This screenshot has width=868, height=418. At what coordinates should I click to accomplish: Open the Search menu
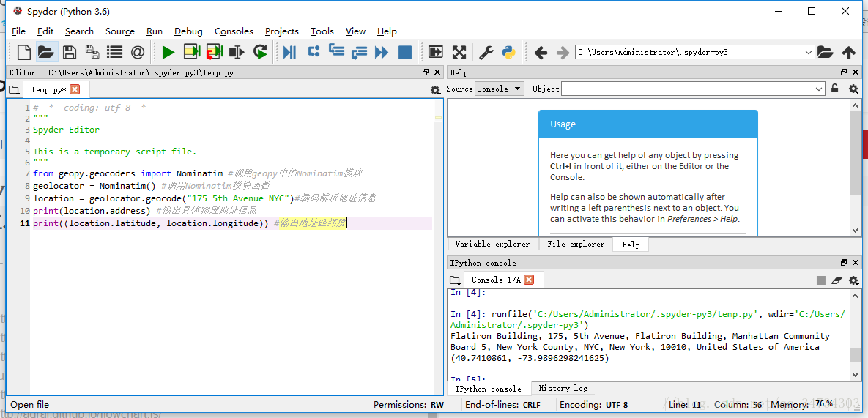[79, 31]
